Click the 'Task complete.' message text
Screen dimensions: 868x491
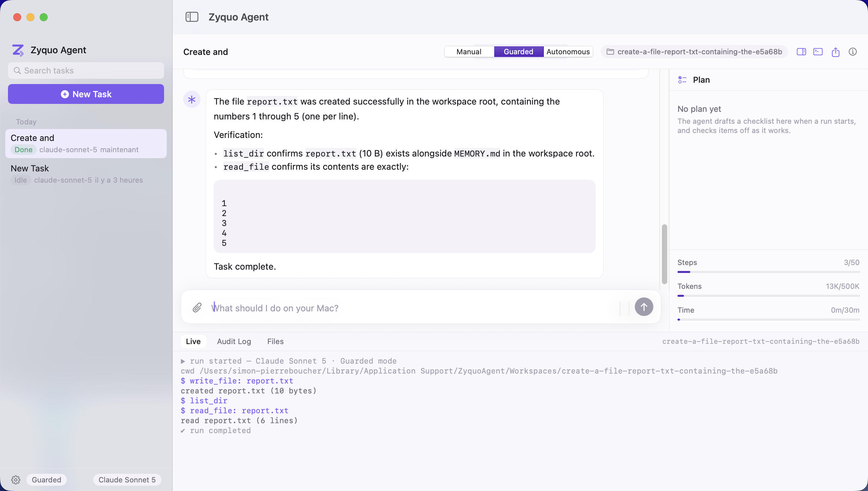point(245,266)
